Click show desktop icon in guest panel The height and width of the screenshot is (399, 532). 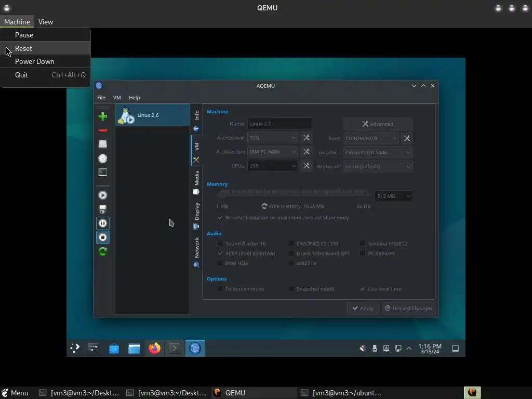(x=455, y=349)
